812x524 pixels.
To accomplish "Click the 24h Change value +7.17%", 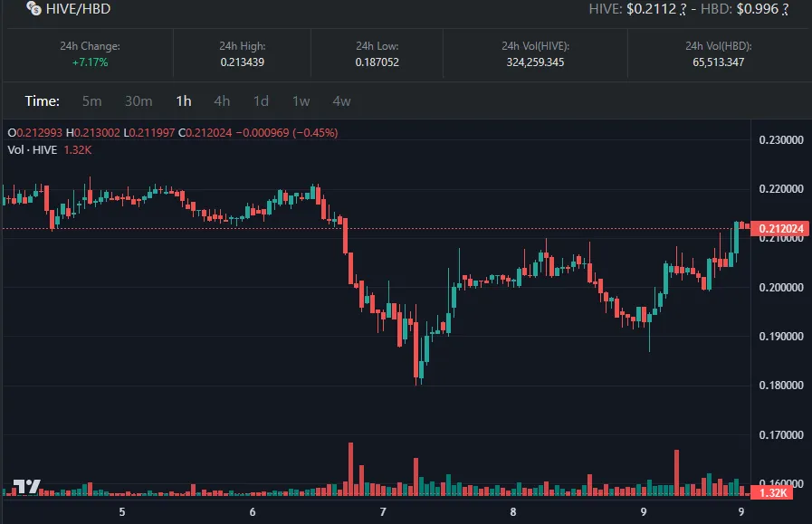I will (x=91, y=62).
